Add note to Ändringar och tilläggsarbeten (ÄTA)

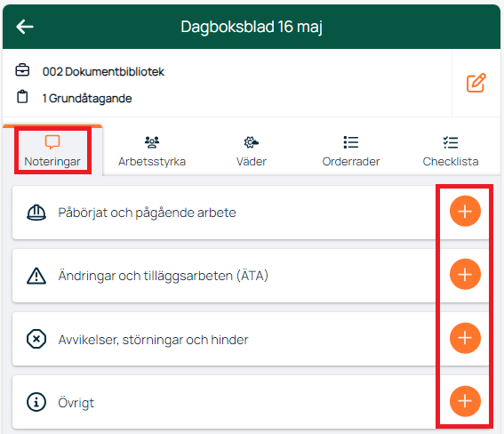tap(465, 274)
